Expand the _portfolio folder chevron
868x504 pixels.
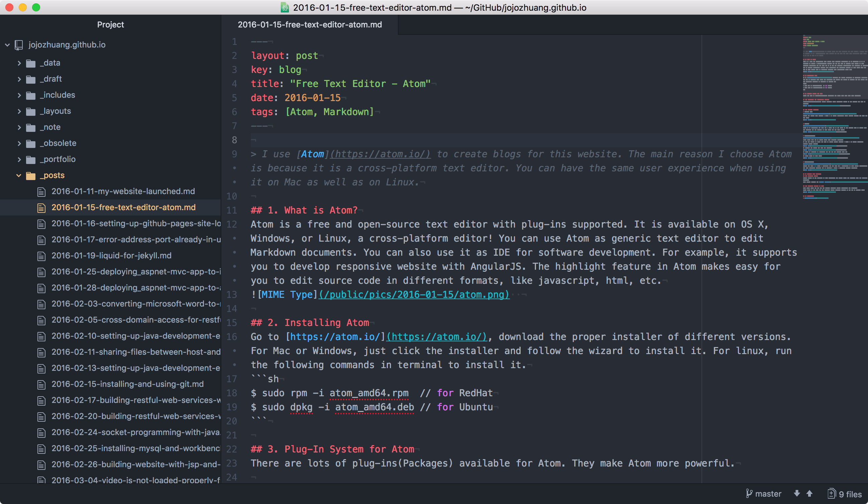point(19,160)
